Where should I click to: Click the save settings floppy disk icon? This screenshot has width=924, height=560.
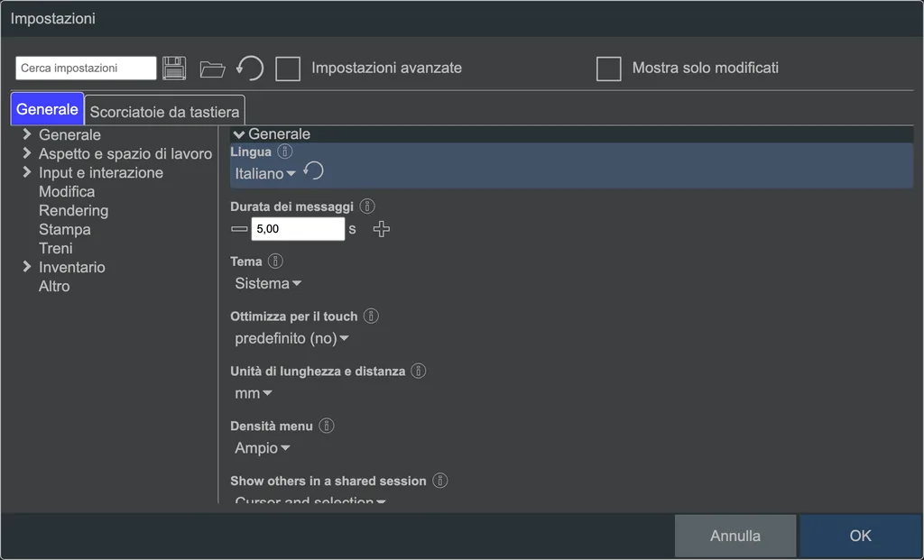174,69
